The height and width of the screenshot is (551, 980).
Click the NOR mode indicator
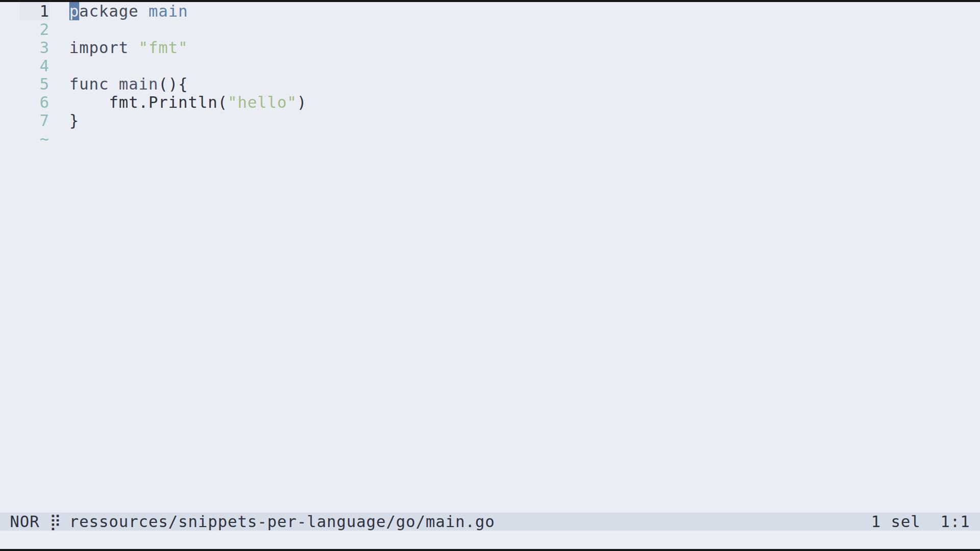click(x=24, y=522)
